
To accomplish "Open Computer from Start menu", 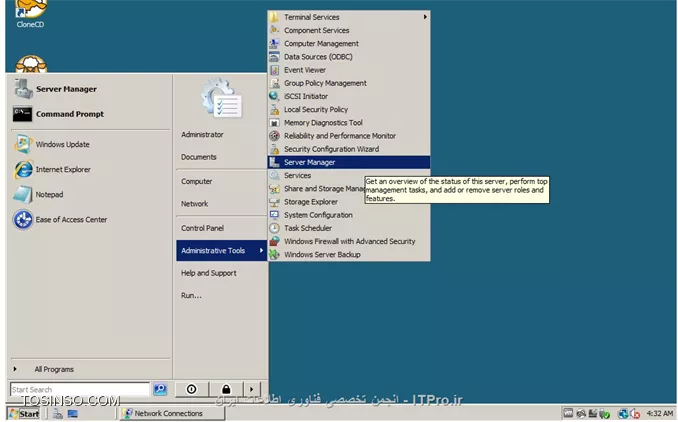I will pos(221,182).
